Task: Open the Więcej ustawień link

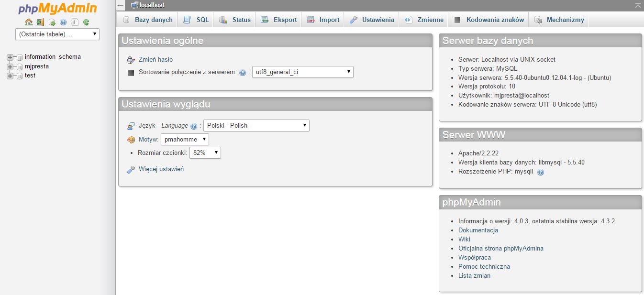Action: 161,169
